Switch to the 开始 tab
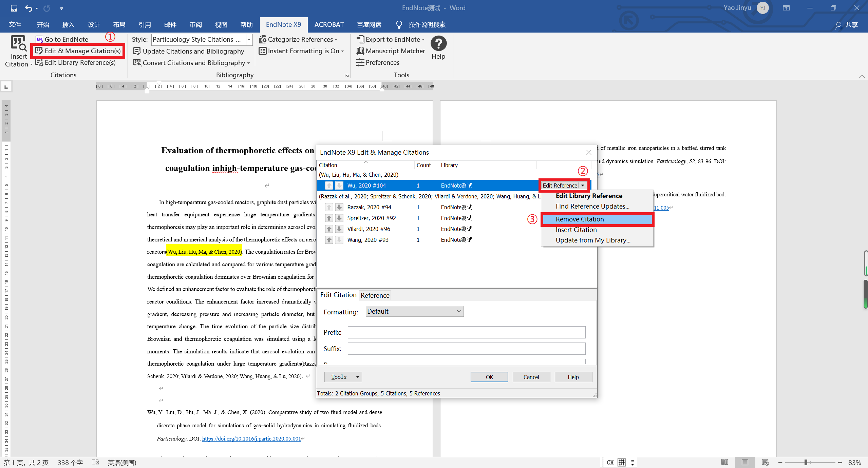 click(x=43, y=25)
